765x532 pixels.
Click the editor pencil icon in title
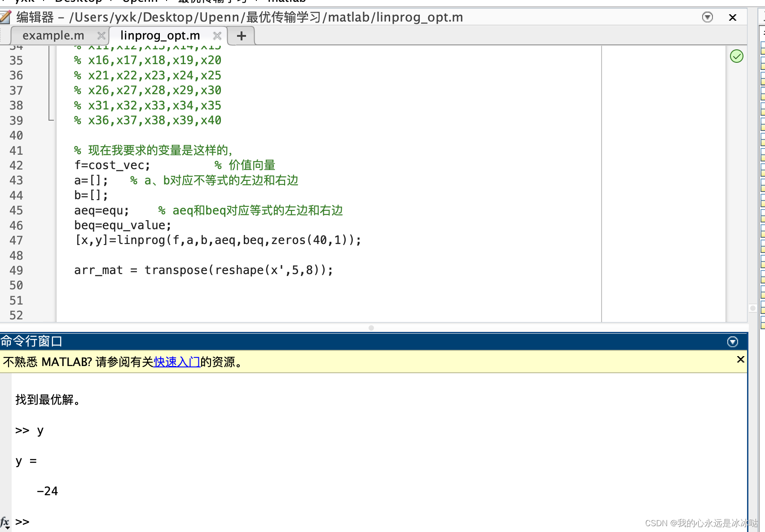click(x=5, y=17)
